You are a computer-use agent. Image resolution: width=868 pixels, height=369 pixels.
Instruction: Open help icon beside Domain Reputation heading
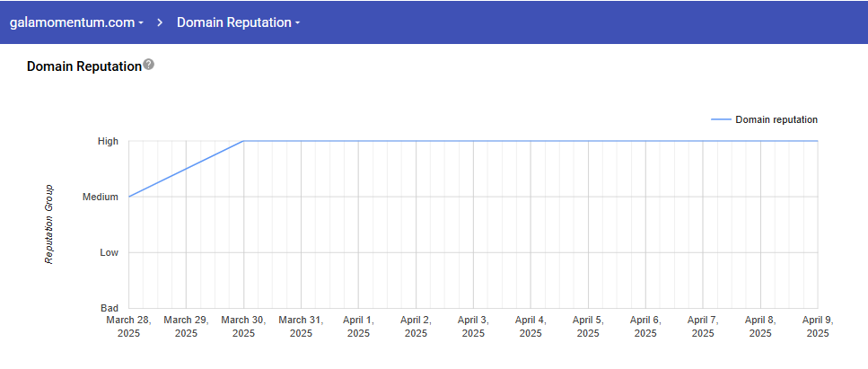click(x=149, y=65)
